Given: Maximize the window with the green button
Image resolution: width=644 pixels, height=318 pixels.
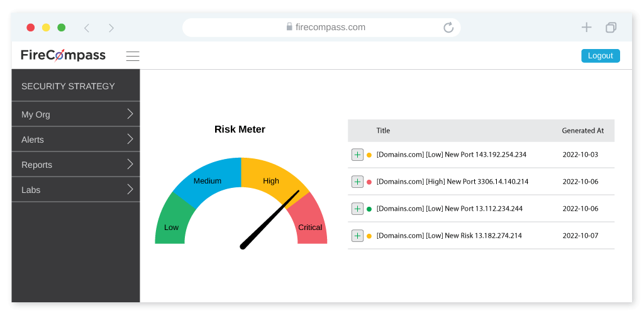Looking at the screenshot, I should tap(61, 28).
